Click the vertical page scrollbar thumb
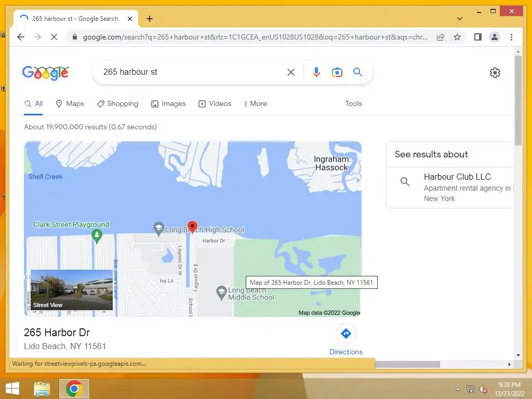532x399 pixels. [518, 100]
